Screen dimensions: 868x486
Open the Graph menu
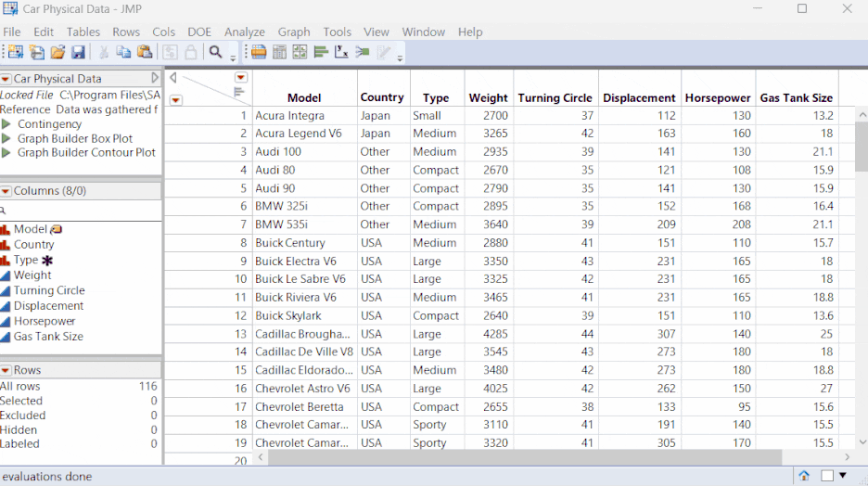pos(294,32)
